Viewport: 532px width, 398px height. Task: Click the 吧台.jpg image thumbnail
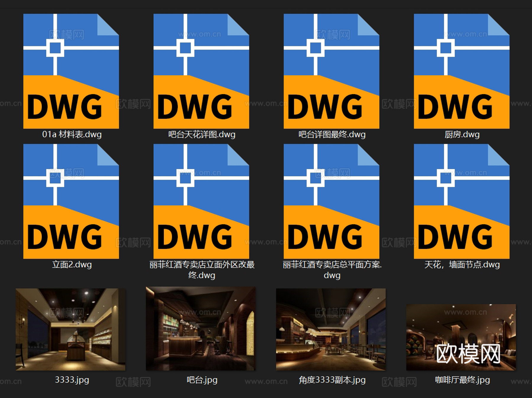point(201,329)
